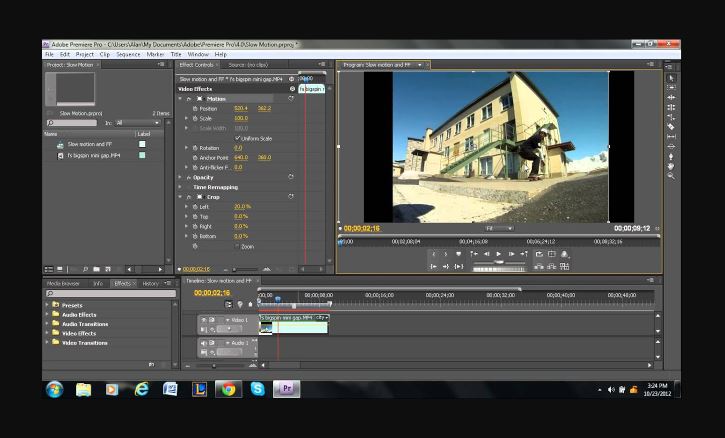Click the Go to Out point button
The image size is (725, 438).
point(446,266)
